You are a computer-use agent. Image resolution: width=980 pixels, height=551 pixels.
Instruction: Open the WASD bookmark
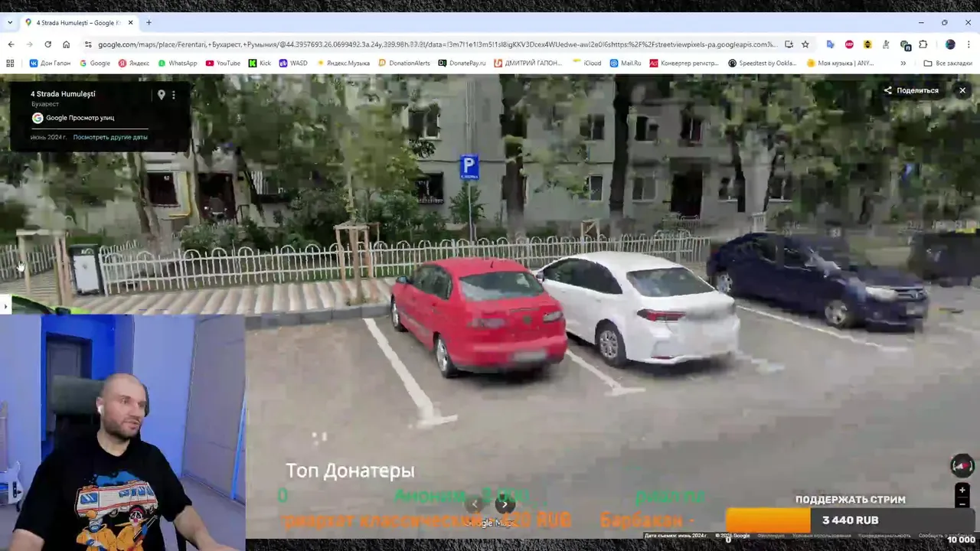[293, 63]
